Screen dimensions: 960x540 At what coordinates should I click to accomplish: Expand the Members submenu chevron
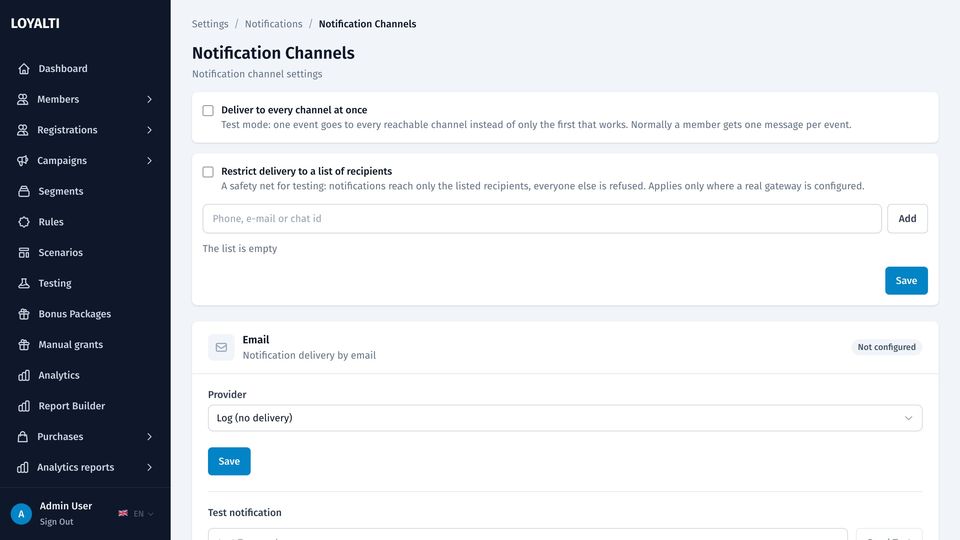click(149, 99)
